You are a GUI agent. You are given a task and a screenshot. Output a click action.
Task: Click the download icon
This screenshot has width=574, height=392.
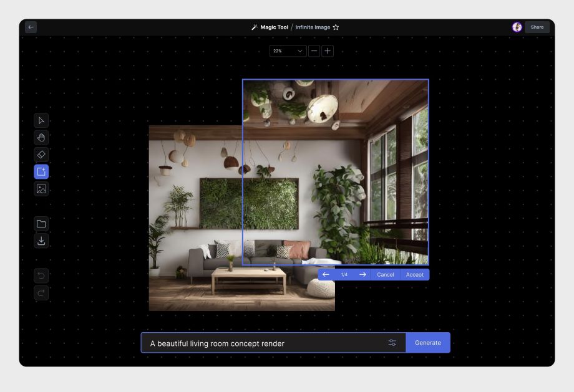(x=41, y=241)
